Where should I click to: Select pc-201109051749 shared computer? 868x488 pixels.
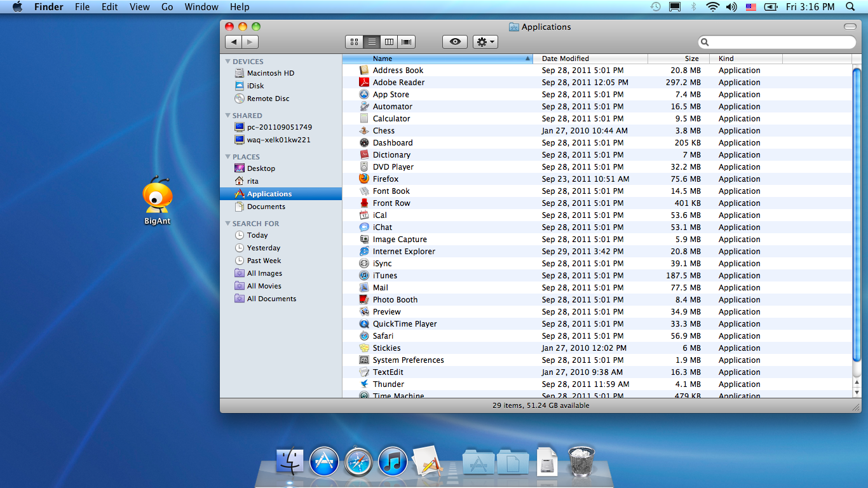coord(279,127)
